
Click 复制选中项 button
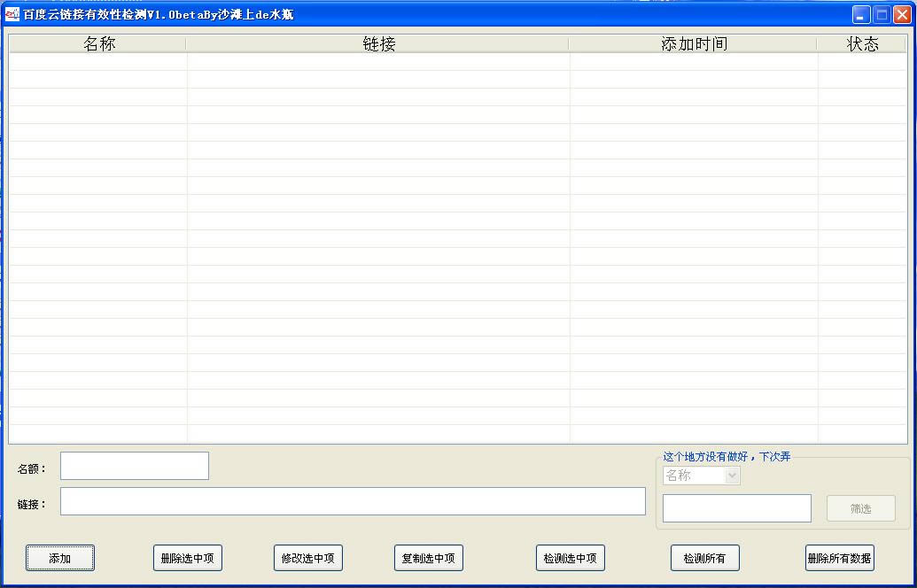click(x=428, y=558)
